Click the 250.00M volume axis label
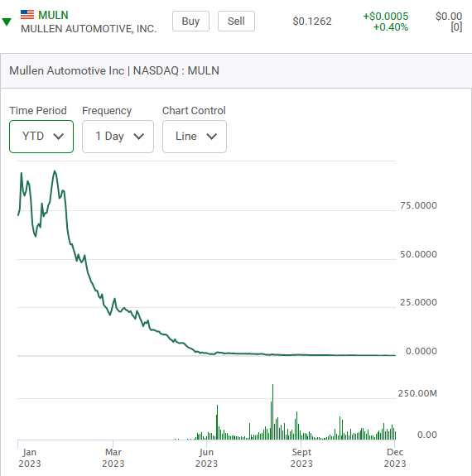Viewport: 472px width, 476px height. coord(417,393)
